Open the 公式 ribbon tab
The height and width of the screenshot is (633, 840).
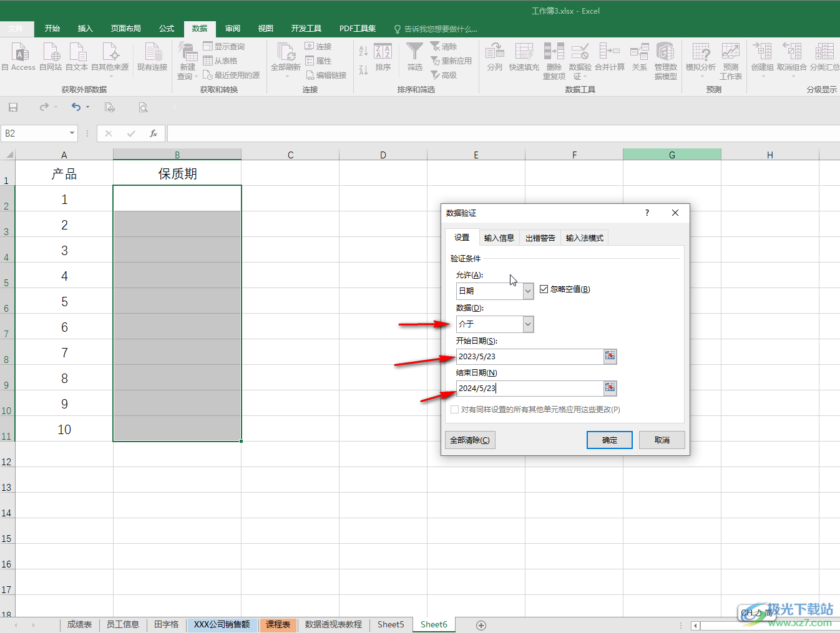pos(167,29)
